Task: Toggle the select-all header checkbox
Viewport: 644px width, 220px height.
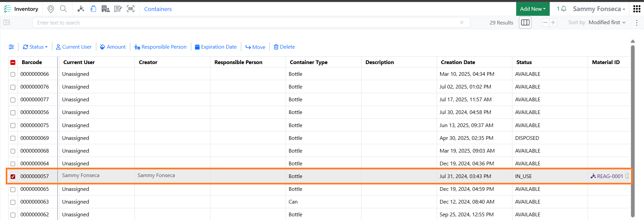Action: click(x=13, y=62)
